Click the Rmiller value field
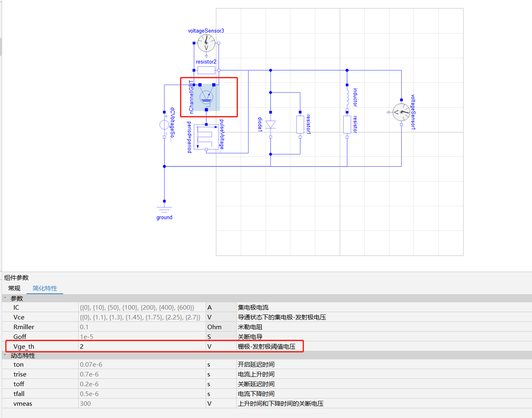532x418 pixels. [142, 327]
